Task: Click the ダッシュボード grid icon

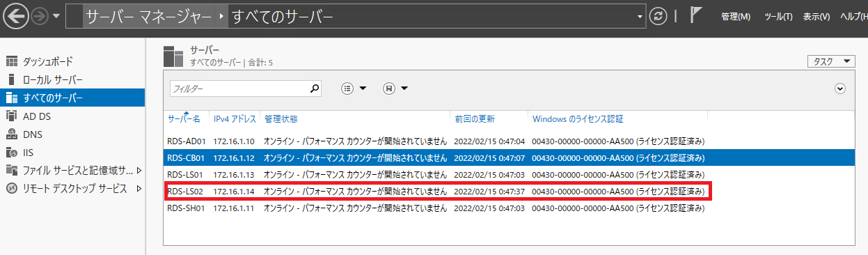Action: tap(11, 61)
